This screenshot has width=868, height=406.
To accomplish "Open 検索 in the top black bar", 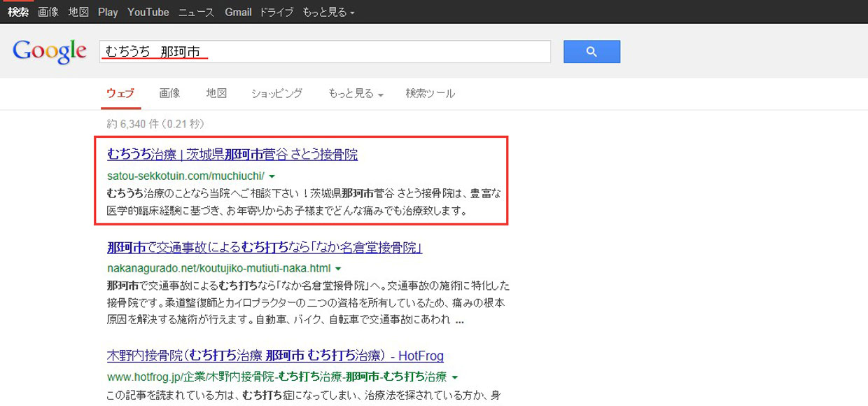I will (x=18, y=12).
